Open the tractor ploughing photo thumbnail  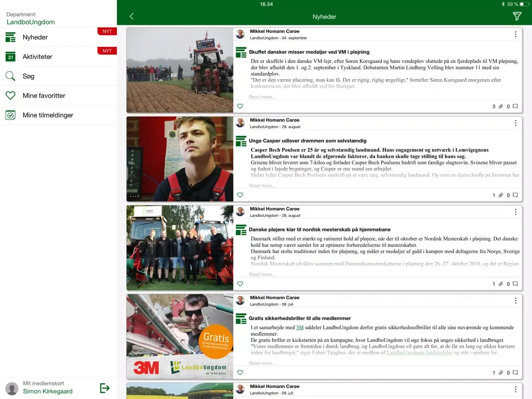tap(180, 70)
